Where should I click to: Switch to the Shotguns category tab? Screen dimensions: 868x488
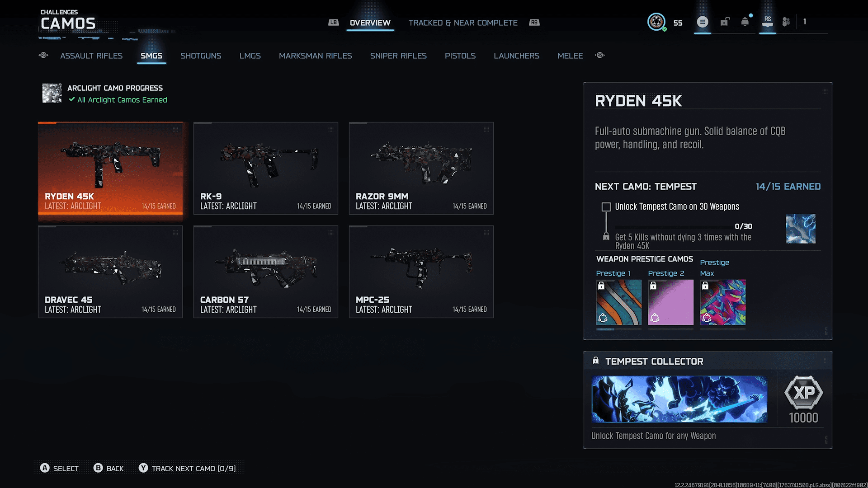201,56
